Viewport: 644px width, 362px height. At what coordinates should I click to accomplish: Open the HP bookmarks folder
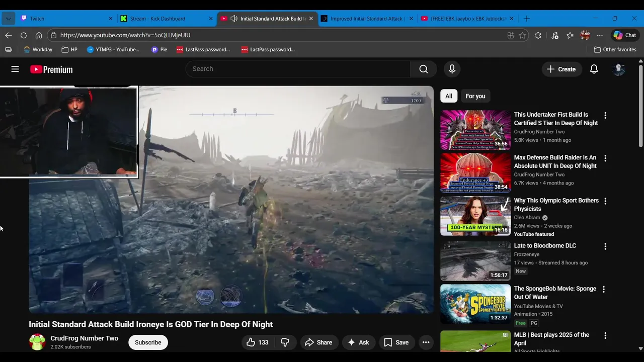click(x=69, y=49)
